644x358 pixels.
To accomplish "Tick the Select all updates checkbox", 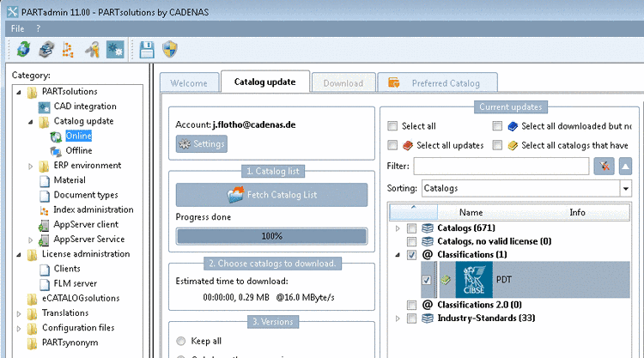I will point(392,145).
